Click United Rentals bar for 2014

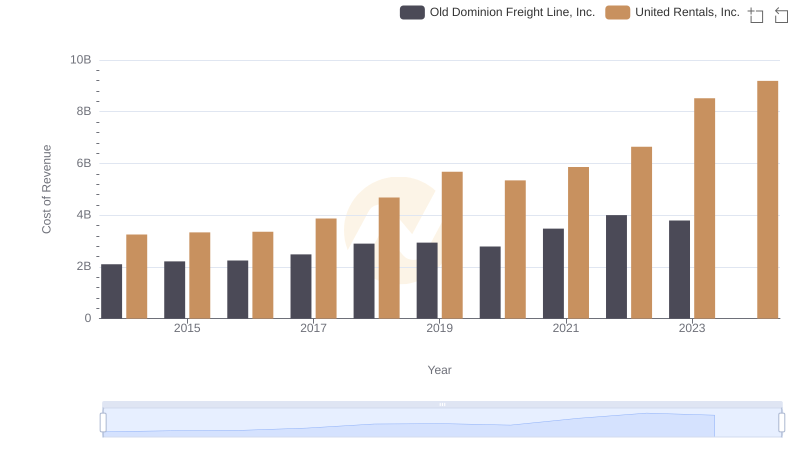(x=137, y=277)
